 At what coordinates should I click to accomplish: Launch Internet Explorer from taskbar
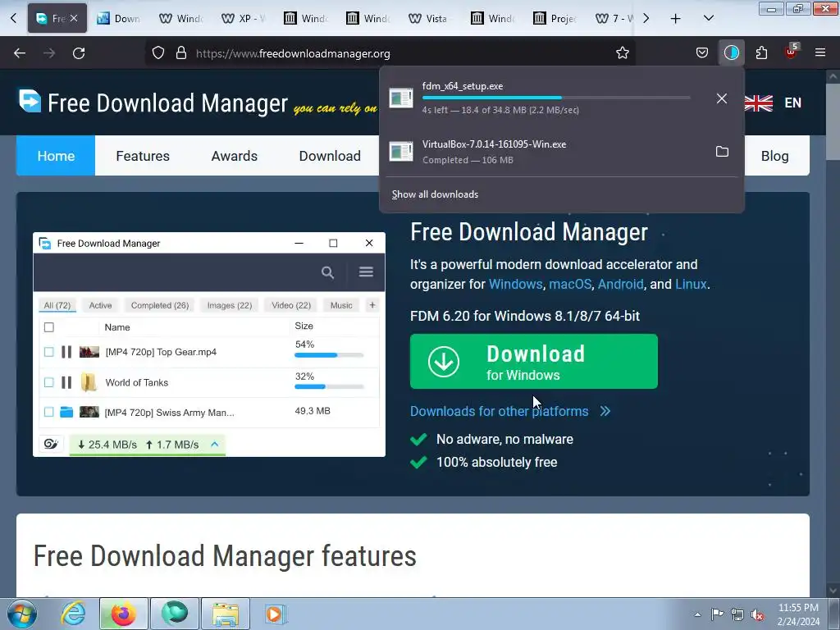(x=73, y=614)
